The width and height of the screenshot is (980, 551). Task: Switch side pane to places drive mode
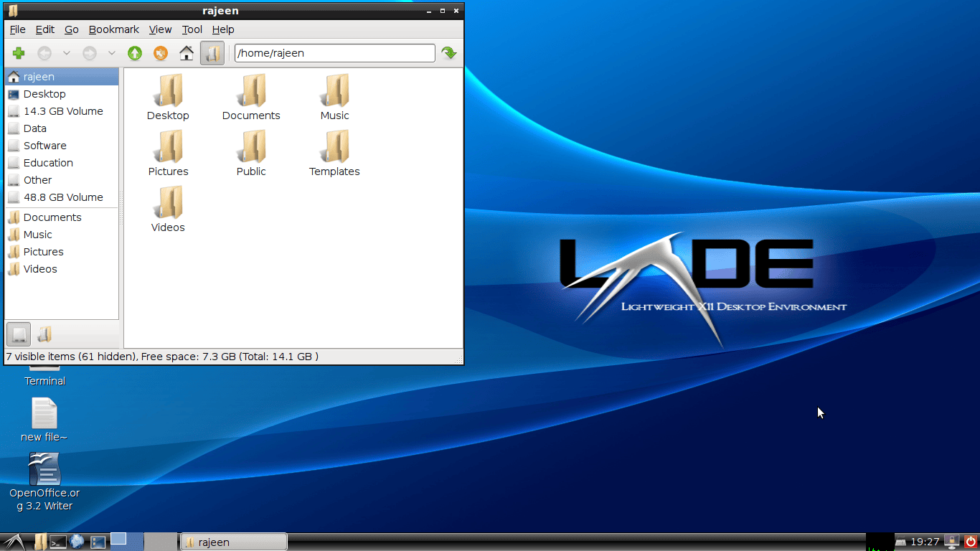19,334
